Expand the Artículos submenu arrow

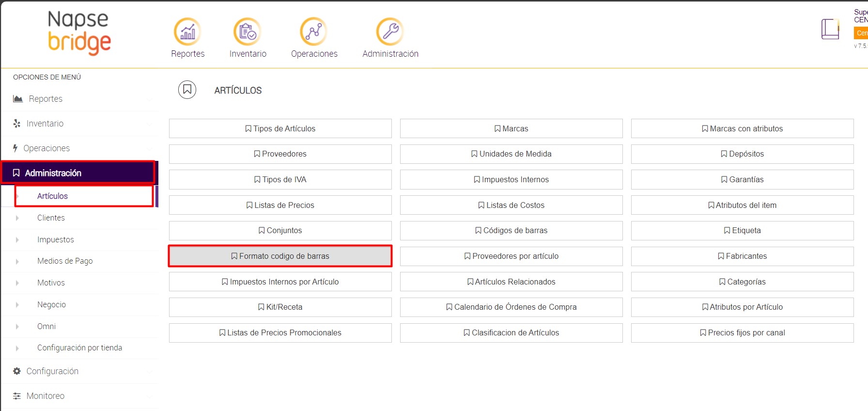coord(18,196)
